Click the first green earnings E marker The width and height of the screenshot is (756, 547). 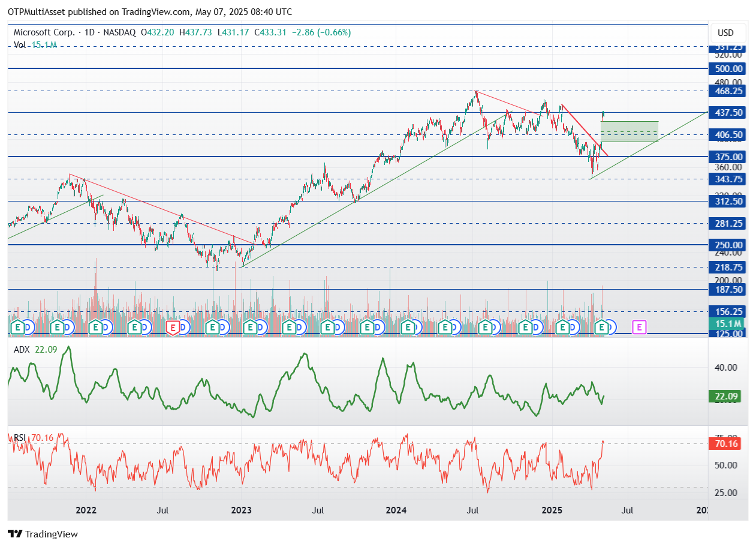click(x=18, y=327)
